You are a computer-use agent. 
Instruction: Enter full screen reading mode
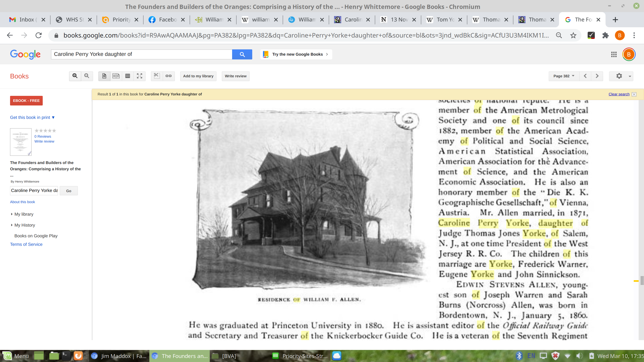[x=140, y=76]
